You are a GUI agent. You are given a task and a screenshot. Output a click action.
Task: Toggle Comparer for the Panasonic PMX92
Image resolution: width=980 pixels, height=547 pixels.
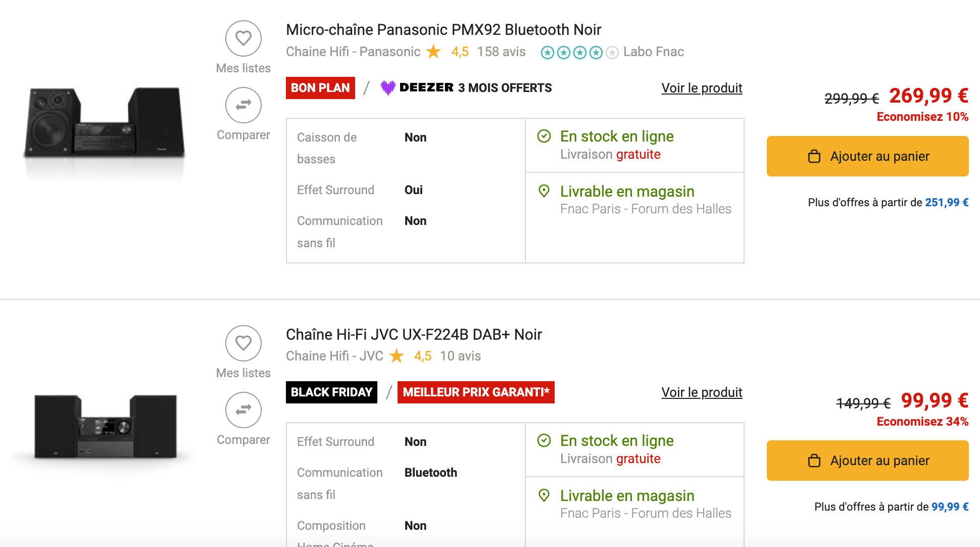point(243,105)
